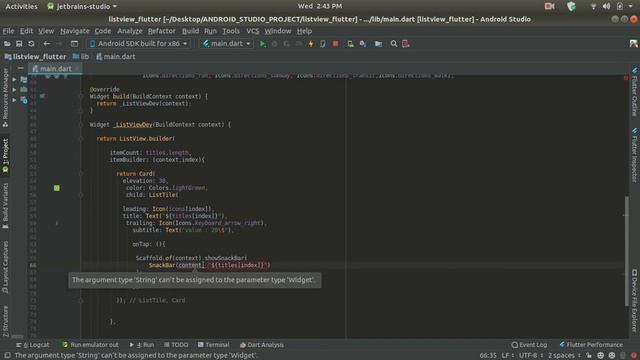
Task: Open the Navigate menu
Action: [x=75, y=31]
